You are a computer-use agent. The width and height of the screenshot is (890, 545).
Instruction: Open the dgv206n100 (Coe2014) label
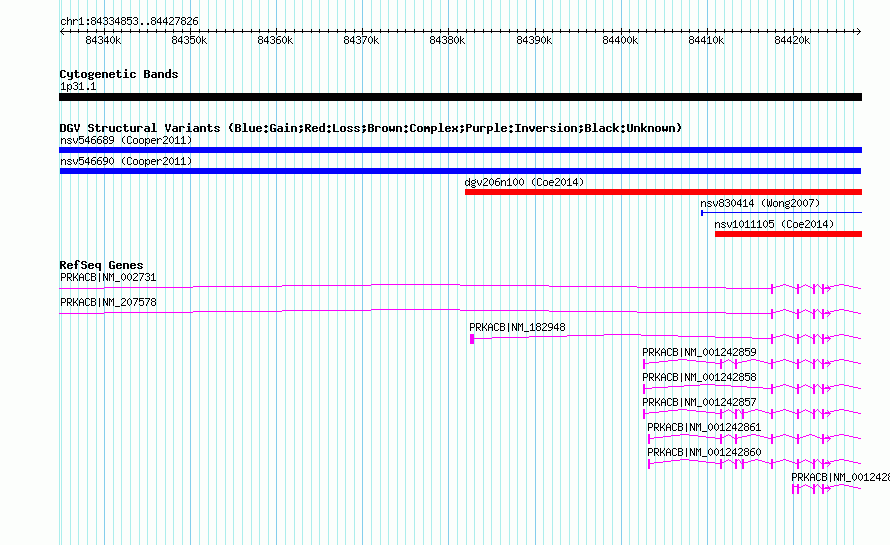tap(524, 182)
